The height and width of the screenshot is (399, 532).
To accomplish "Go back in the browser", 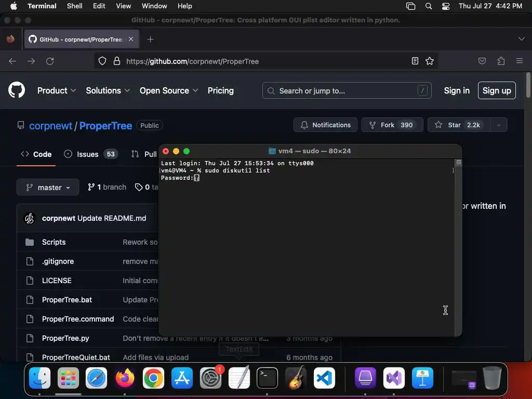I will [x=12, y=61].
